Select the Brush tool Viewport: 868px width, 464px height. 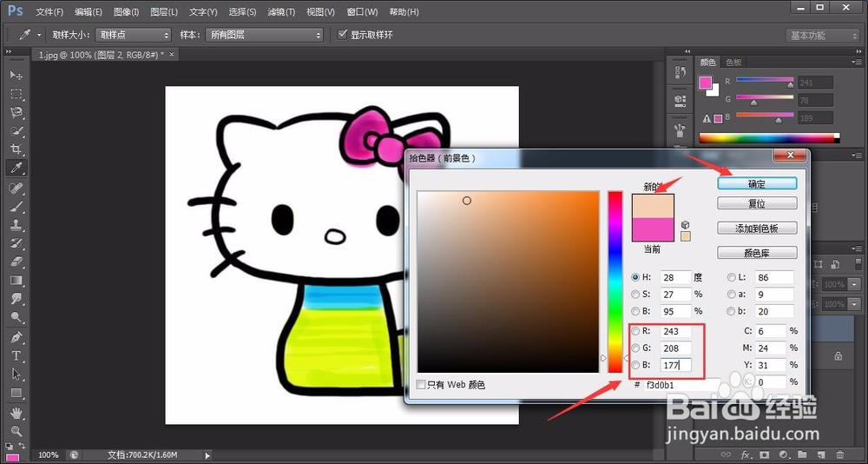coord(16,207)
